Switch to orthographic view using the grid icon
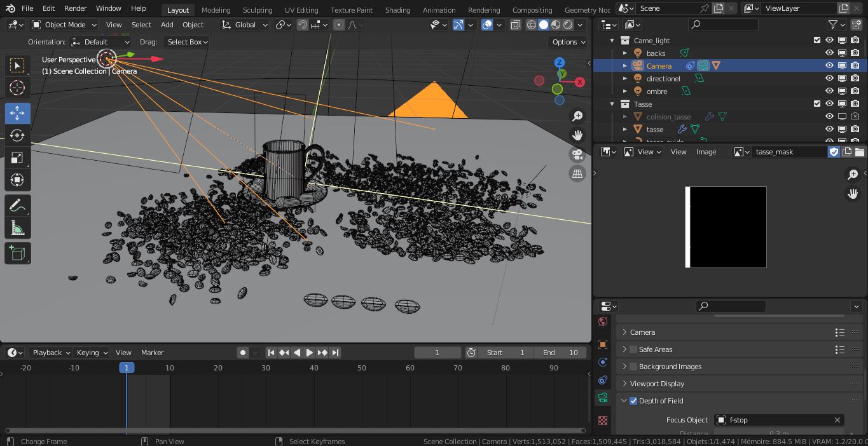 coord(577,173)
